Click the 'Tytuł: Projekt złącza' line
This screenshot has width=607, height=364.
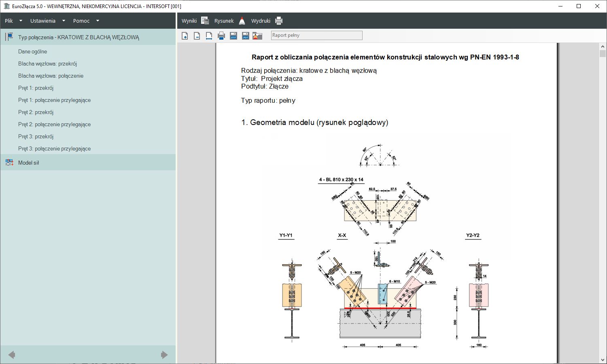pos(272,78)
